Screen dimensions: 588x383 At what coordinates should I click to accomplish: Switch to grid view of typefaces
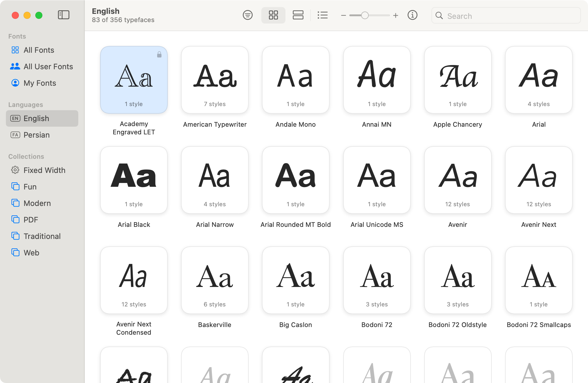273,15
